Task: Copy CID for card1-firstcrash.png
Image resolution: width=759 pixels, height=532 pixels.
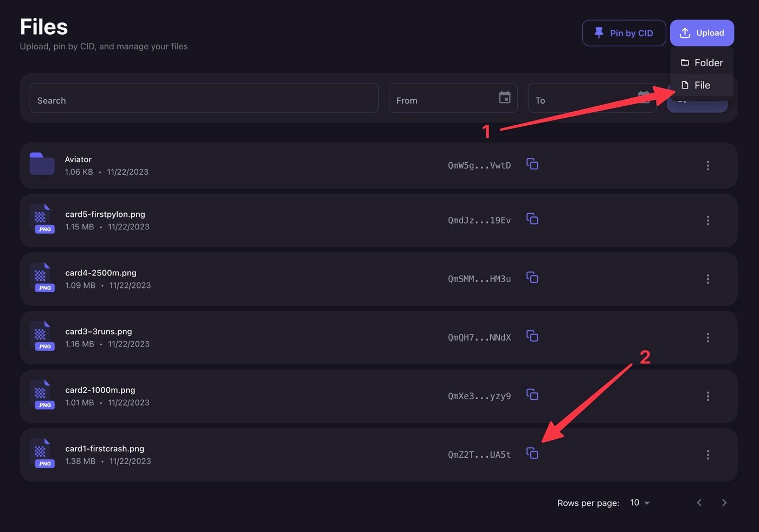Action: point(532,453)
